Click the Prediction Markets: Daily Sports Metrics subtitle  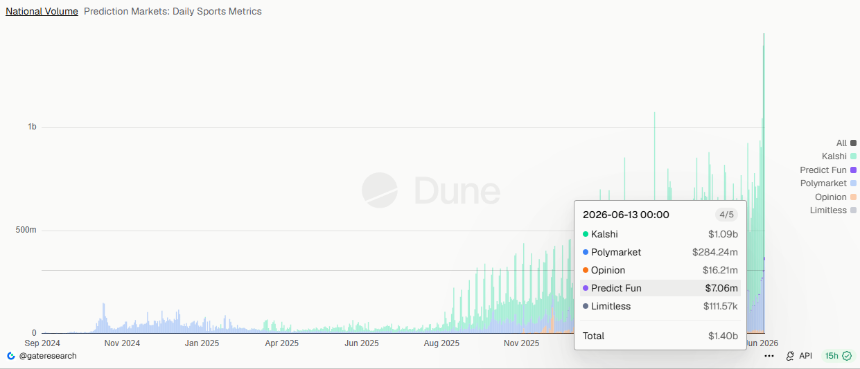click(x=173, y=11)
